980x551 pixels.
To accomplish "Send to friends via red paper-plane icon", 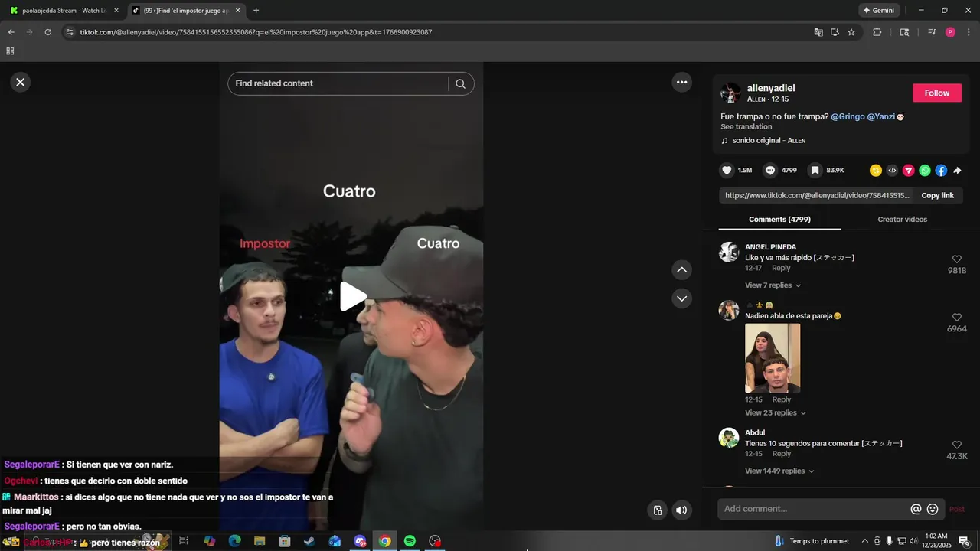I will (909, 171).
